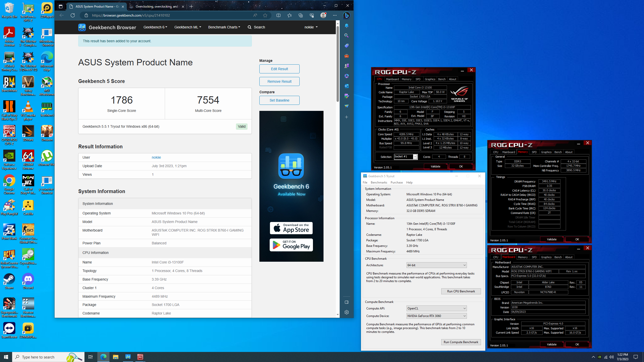
Task: Open the Steam desktop icon
Action: 9,281
